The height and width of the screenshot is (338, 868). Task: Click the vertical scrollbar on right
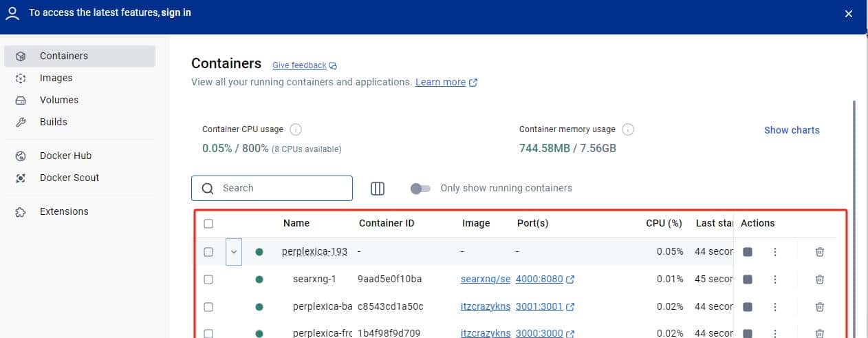point(854,219)
